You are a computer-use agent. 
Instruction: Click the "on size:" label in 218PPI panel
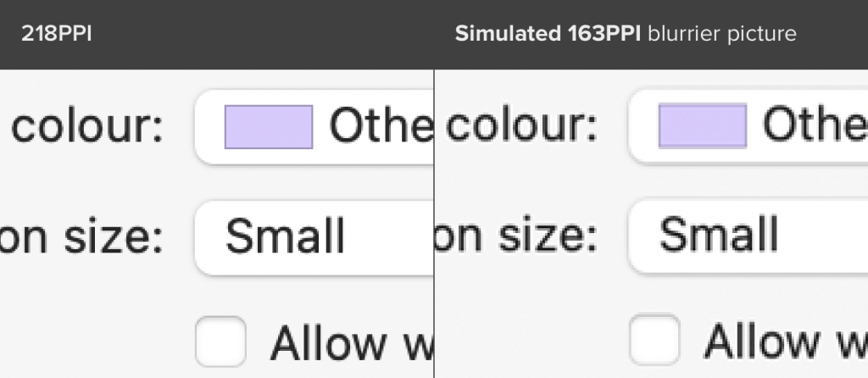(x=81, y=236)
